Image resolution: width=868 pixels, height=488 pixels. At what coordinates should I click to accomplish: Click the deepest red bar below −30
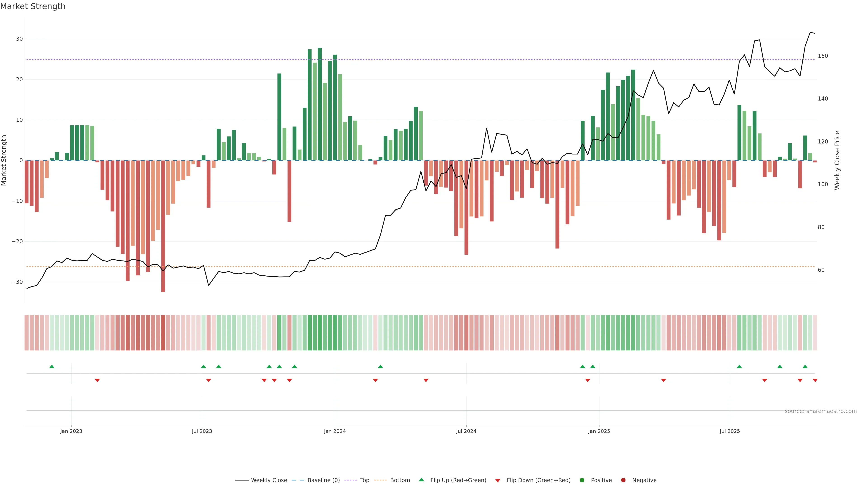point(163,226)
